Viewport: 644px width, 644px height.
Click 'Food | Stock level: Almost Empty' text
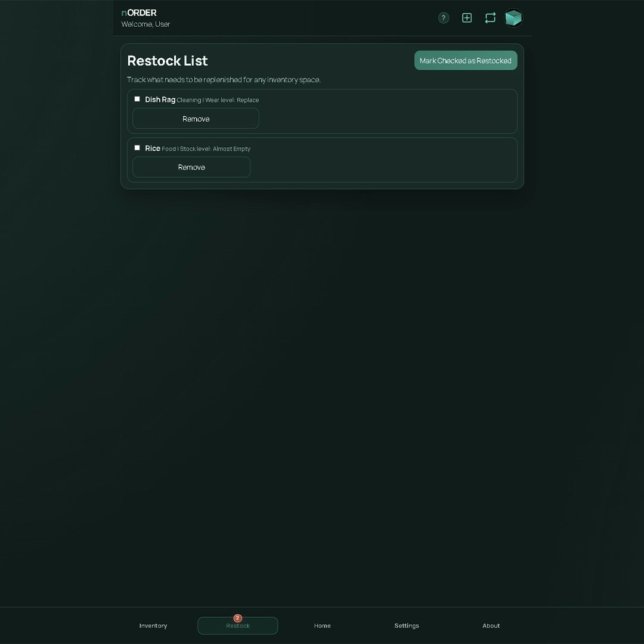click(206, 148)
